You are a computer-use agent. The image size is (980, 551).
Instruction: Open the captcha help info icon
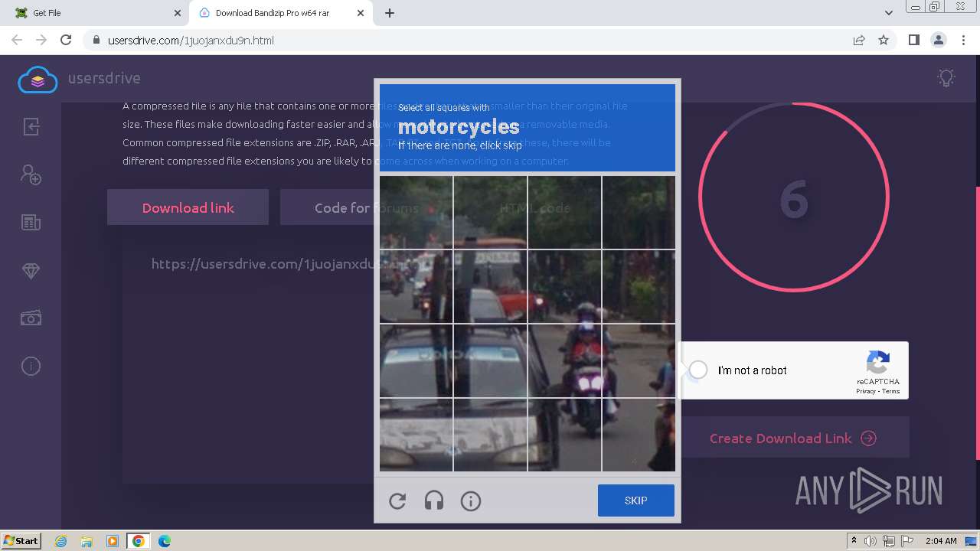471,501
